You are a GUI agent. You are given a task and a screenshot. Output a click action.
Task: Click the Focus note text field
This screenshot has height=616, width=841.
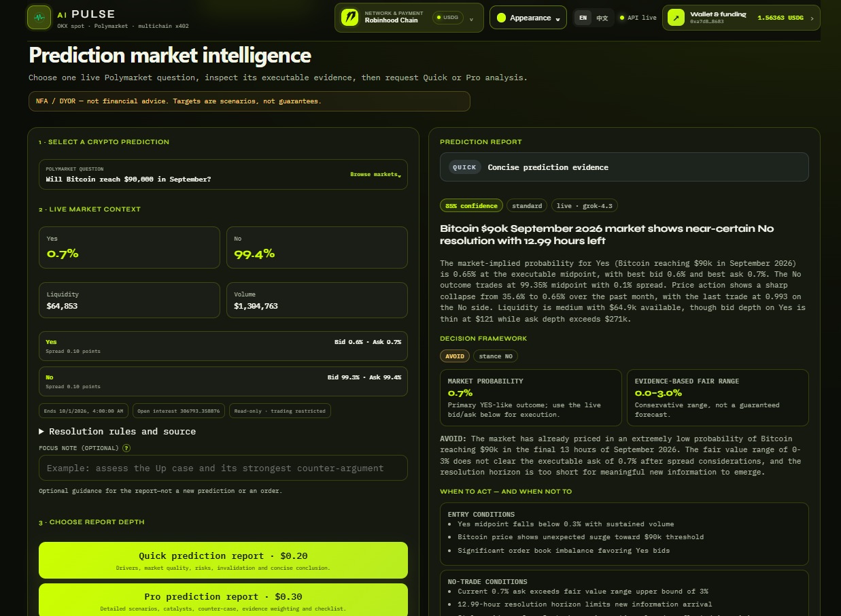(x=223, y=468)
